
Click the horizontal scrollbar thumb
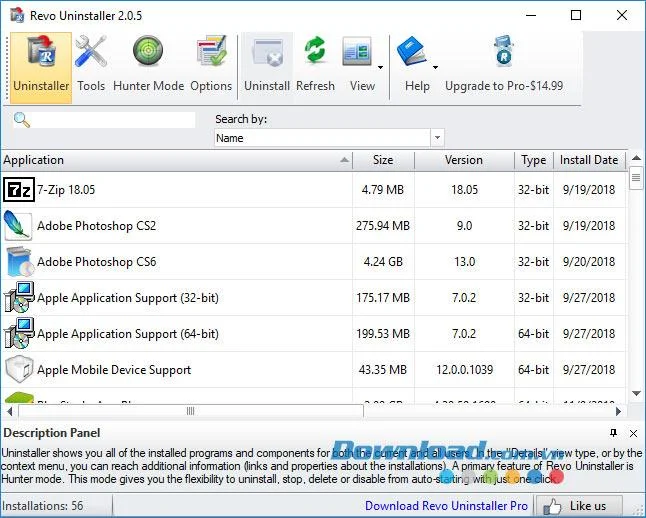pyautogui.click(x=191, y=411)
